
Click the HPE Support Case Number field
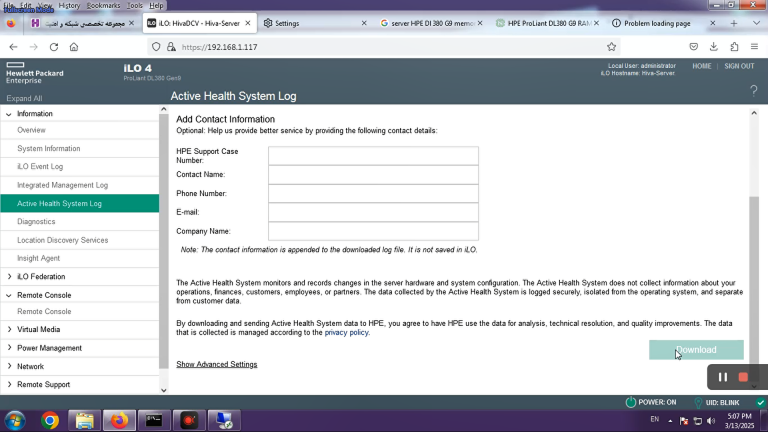pos(373,156)
